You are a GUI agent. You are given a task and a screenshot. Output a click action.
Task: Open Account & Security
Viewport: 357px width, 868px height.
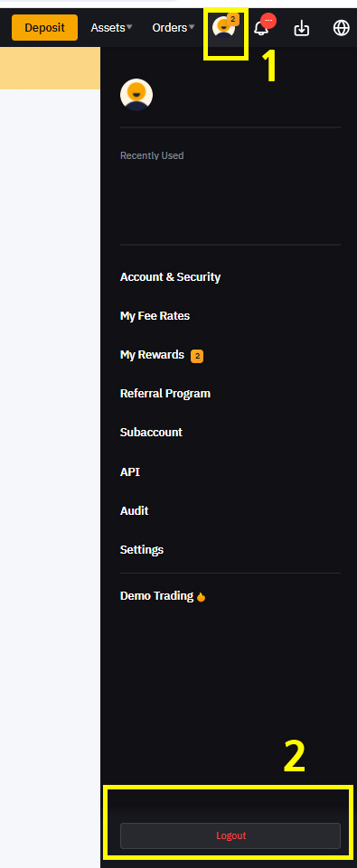(x=170, y=276)
